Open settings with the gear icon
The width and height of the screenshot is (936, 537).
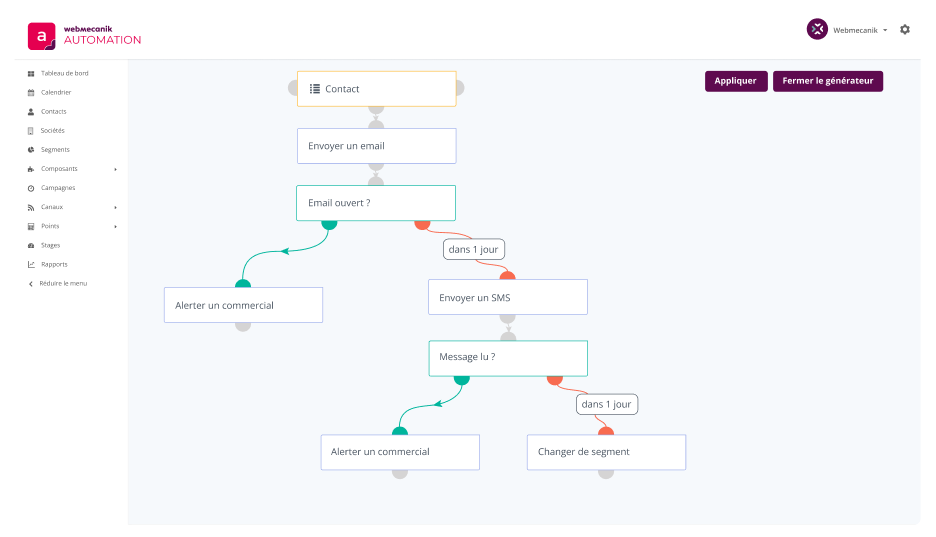(905, 30)
